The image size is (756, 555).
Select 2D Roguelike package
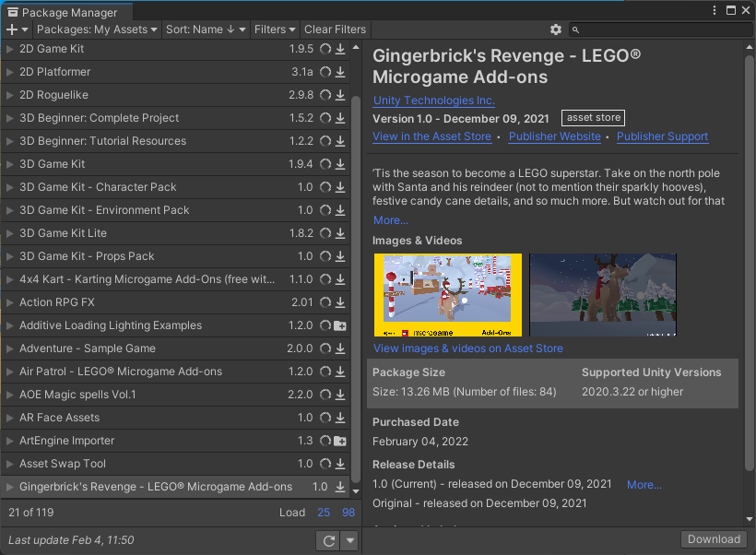pos(175,95)
